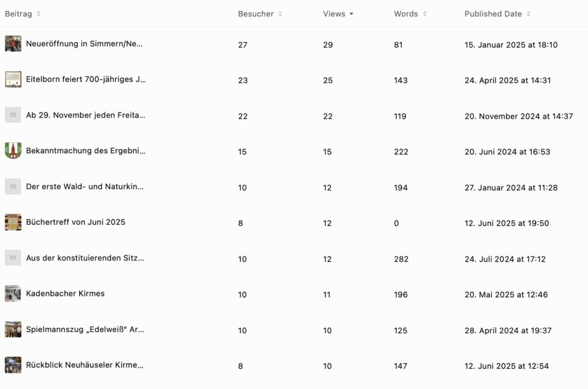The image size is (588, 389).
Task: Click the Kadenbacher Kirmes thumbnail image
Action: [13, 294]
